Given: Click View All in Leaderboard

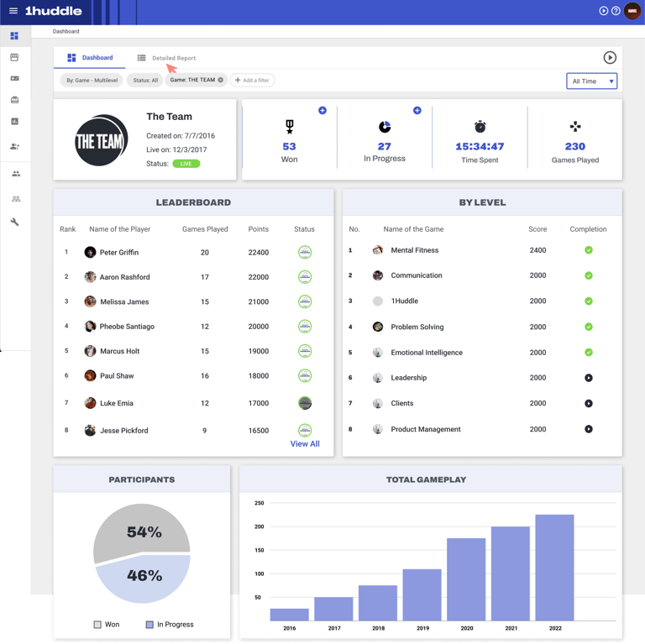Looking at the screenshot, I should pos(305,443).
